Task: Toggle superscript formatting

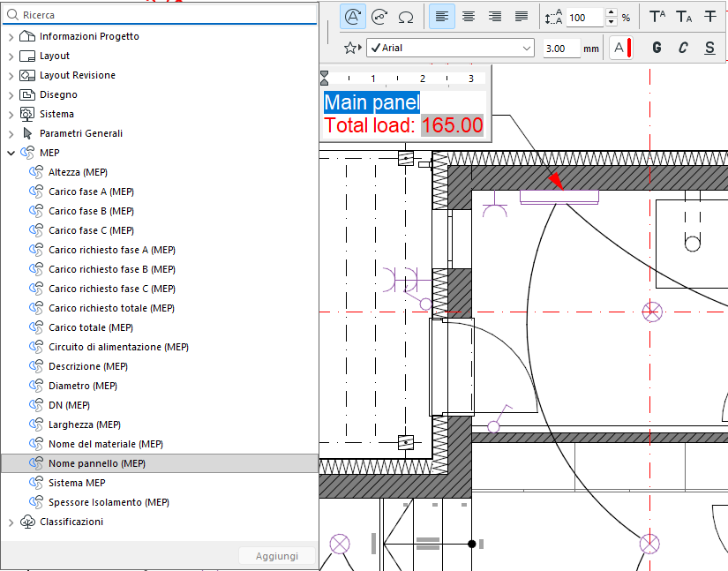Action: coord(657,17)
